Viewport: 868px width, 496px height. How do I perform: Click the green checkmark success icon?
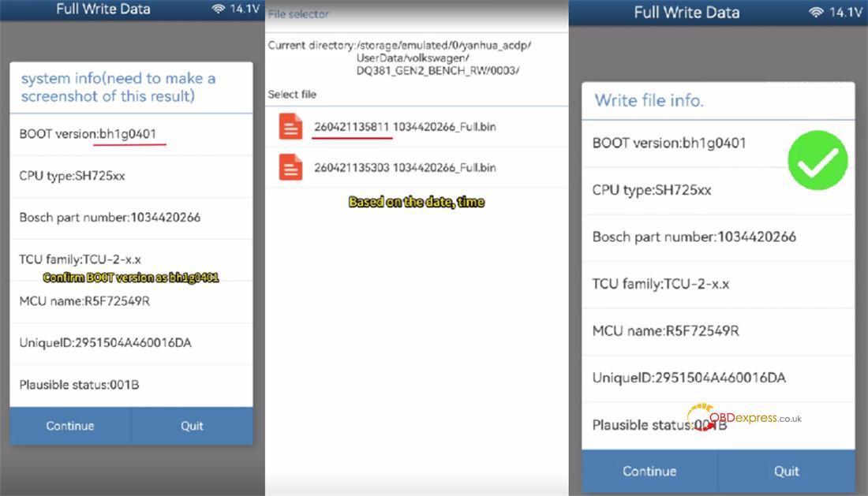click(817, 161)
